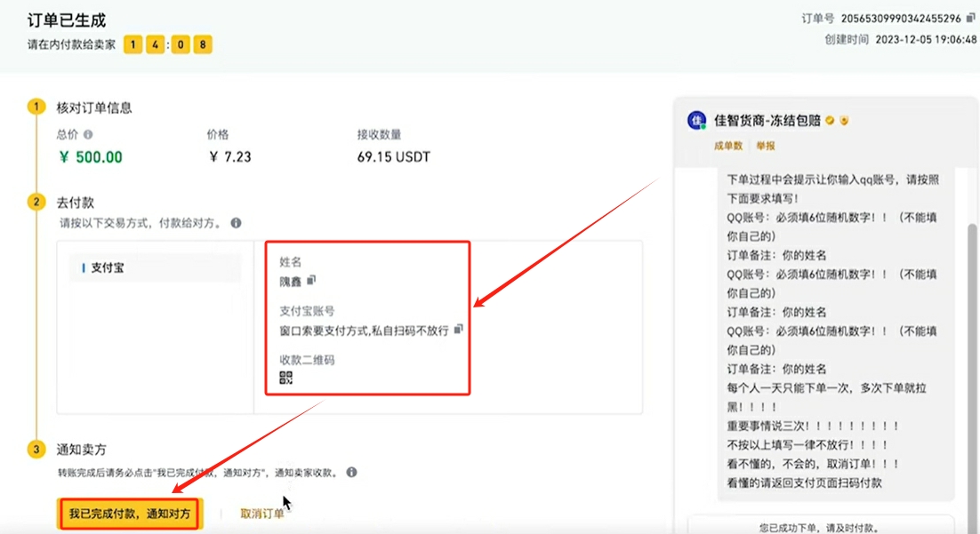Click the 取消订单 link
Image resolution: width=980 pixels, height=534 pixels.
pos(262,514)
